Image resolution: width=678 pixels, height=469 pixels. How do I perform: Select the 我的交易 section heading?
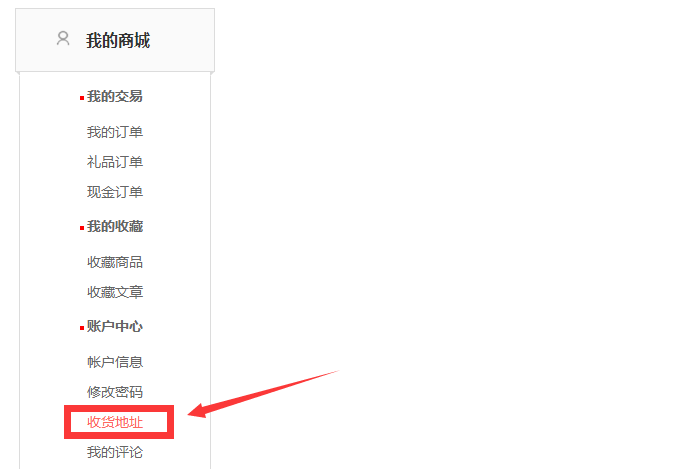coord(115,96)
